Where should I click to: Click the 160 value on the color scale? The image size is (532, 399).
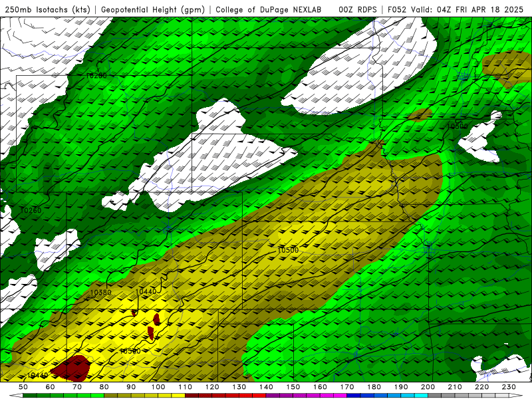320,387
